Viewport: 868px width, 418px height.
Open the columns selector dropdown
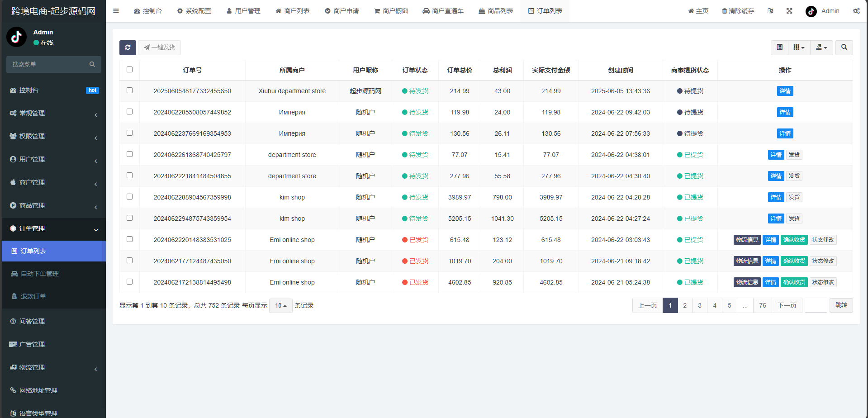tap(799, 47)
